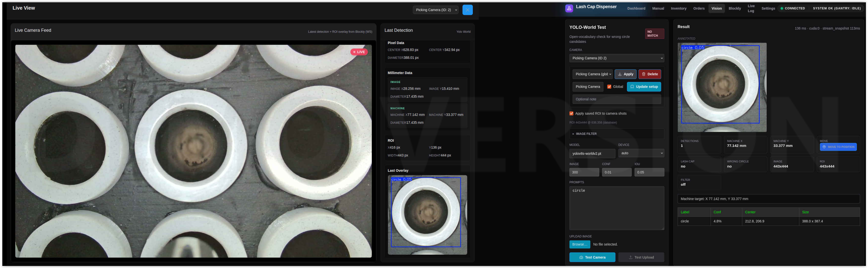Click the target icon in Move To Position
The width and height of the screenshot is (868, 268).
point(824,147)
